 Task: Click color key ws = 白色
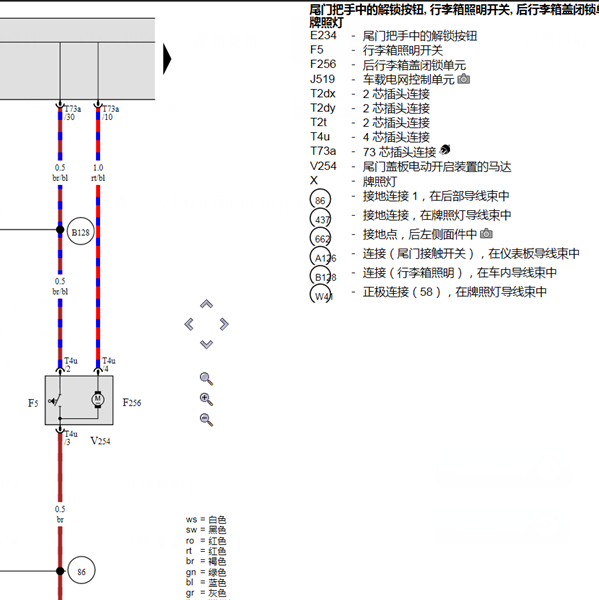click(206, 520)
